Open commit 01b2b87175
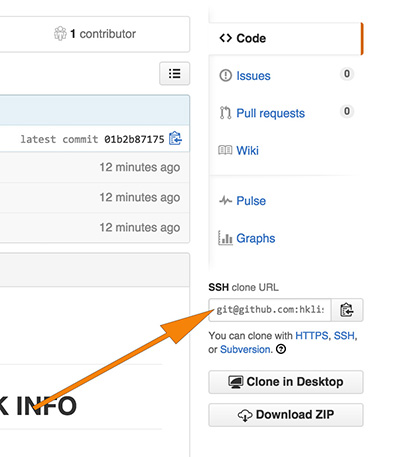 134,139
